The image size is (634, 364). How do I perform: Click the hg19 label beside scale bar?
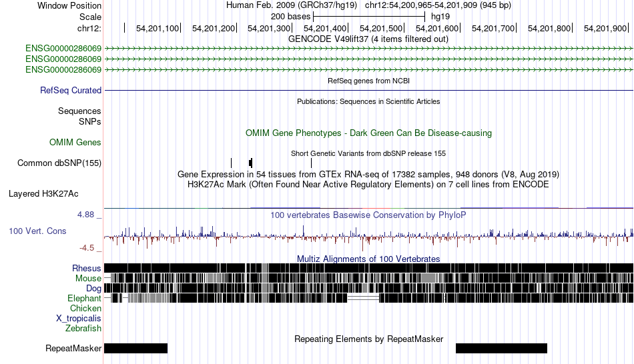click(440, 17)
